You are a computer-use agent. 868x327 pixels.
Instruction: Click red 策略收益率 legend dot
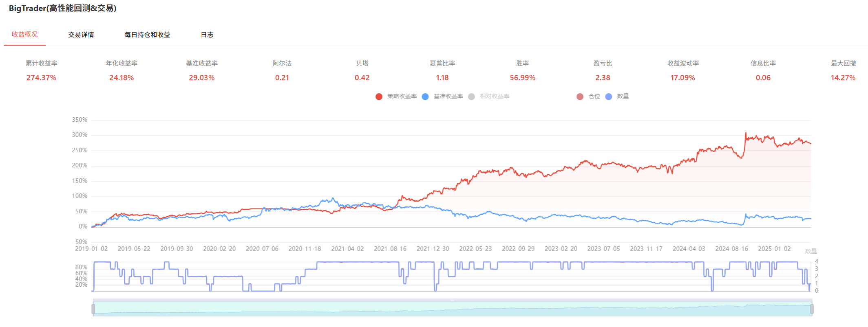(x=379, y=97)
